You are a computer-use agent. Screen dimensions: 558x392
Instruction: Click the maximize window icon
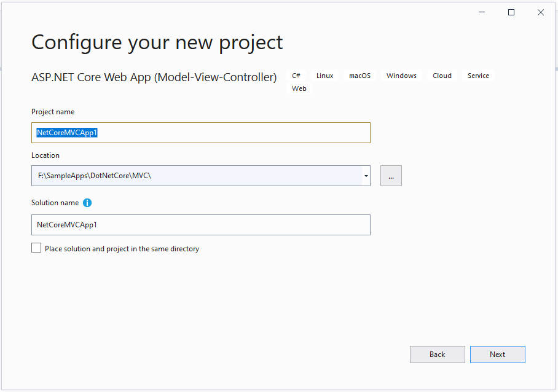[511, 12]
